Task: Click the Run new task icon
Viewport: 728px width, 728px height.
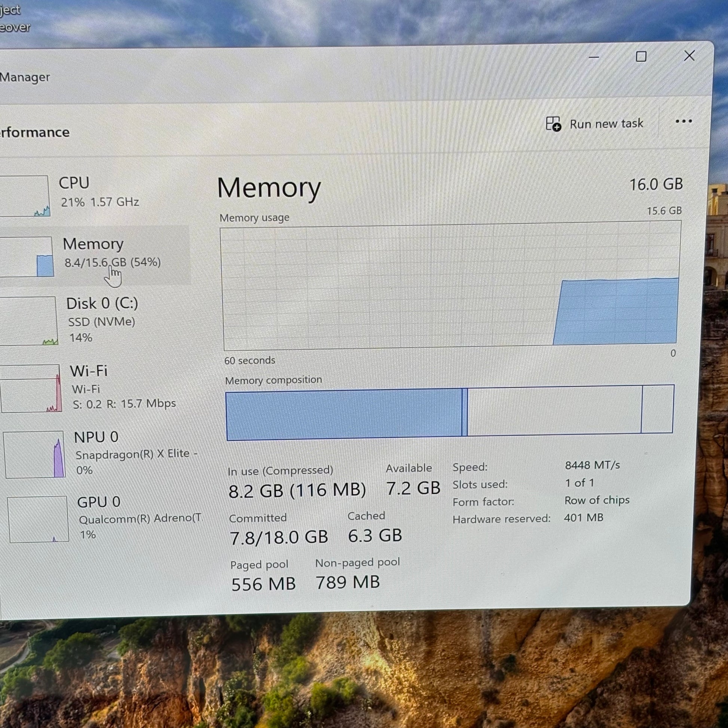Action: click(x=553, y=124)
